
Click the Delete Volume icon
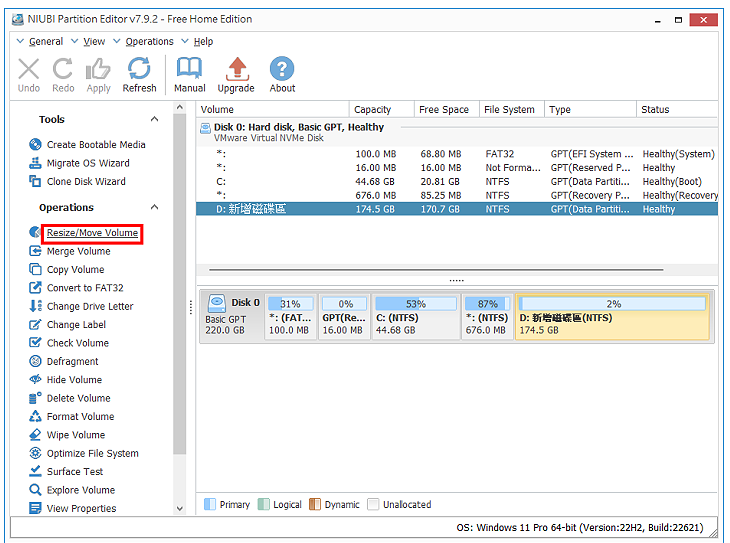pyautogui.click(x=35, y=398)
